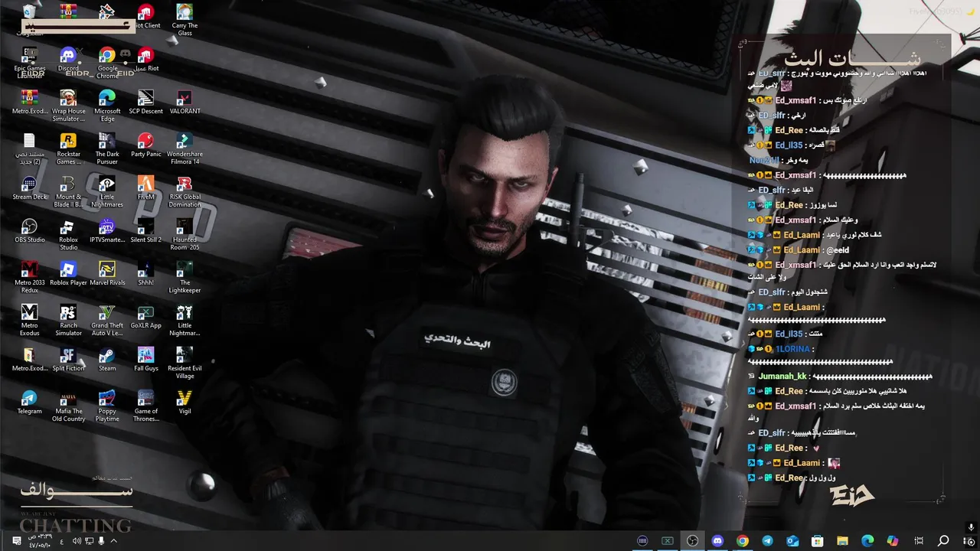The width and height of the screenshot is (980, 551).
Task: Open OBS Studio from the taskbar
Action: tap(692, 541)
